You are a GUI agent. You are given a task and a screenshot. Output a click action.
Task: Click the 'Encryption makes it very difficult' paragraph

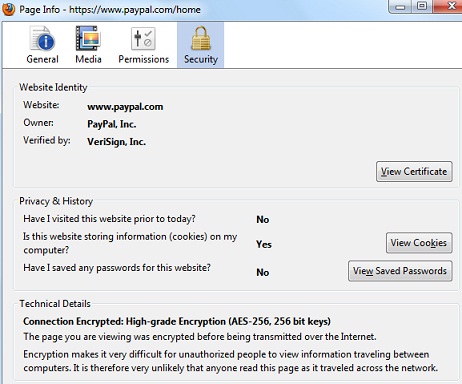click(x=230, y=361)
